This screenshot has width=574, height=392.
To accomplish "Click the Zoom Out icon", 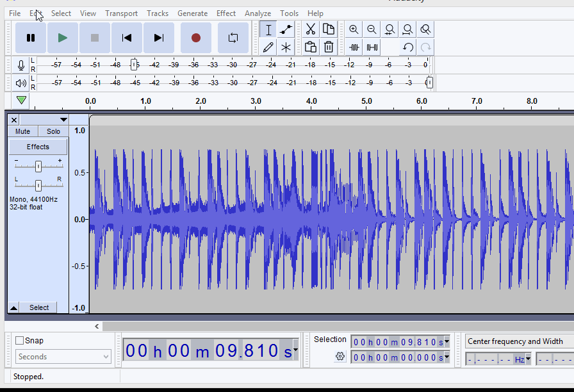I will [372, 29].
